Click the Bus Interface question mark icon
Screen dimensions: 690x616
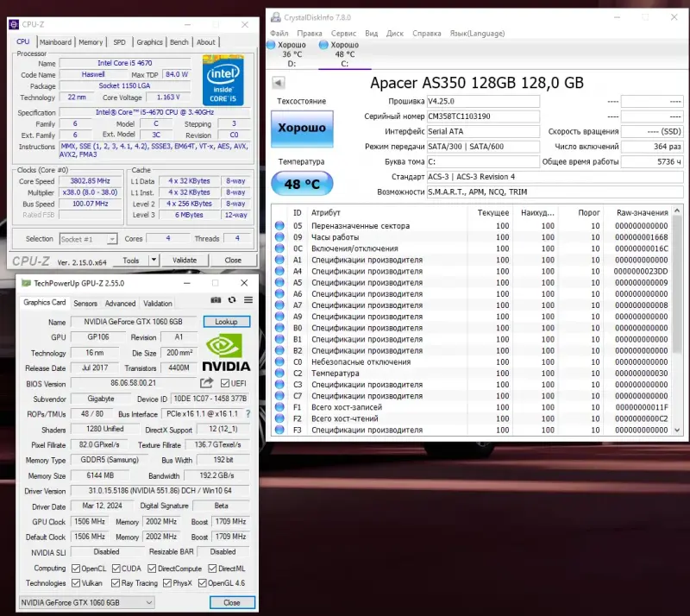pyautogui.click(x=248, y=414)
